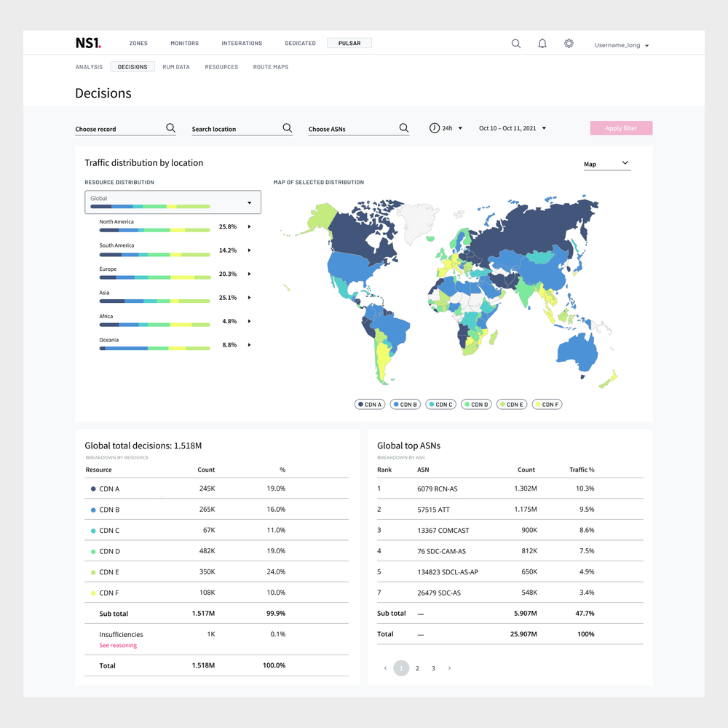
Task: Toggle the CDN D legend chip
Action: tap(476, 404)
